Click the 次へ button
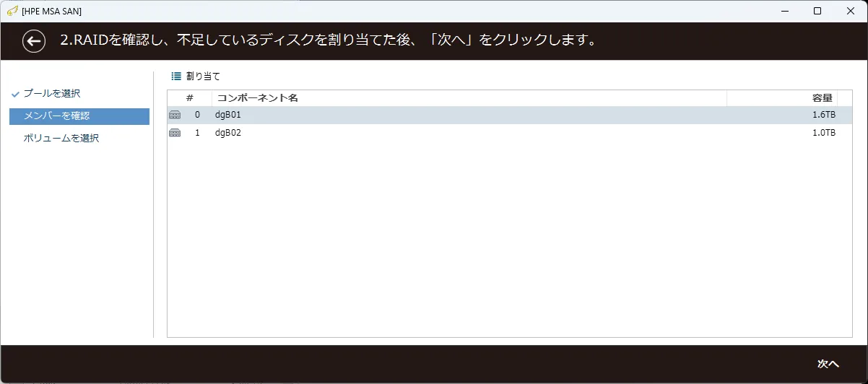 coord(828,364)
